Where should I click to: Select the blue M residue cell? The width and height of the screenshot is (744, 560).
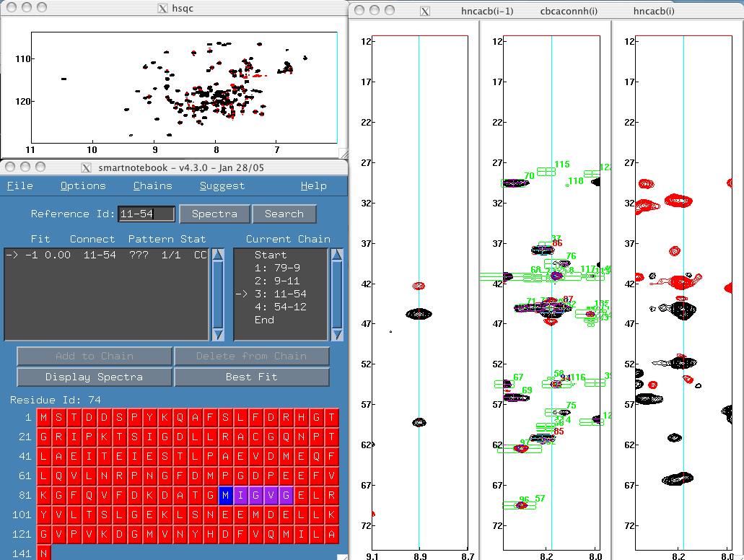(227, 496)
